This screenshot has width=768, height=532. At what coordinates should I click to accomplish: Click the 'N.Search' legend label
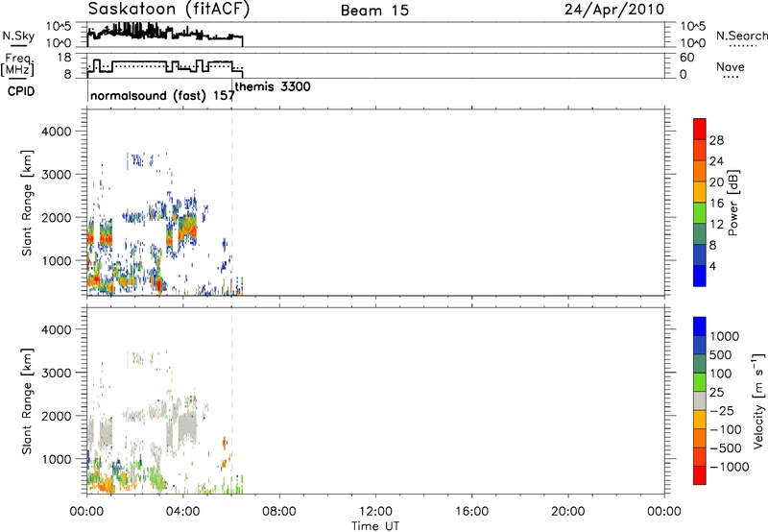coord(742,36)
